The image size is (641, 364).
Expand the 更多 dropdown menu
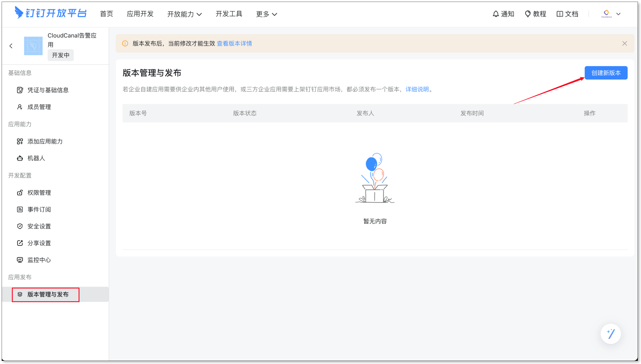(x=266, y=14)
